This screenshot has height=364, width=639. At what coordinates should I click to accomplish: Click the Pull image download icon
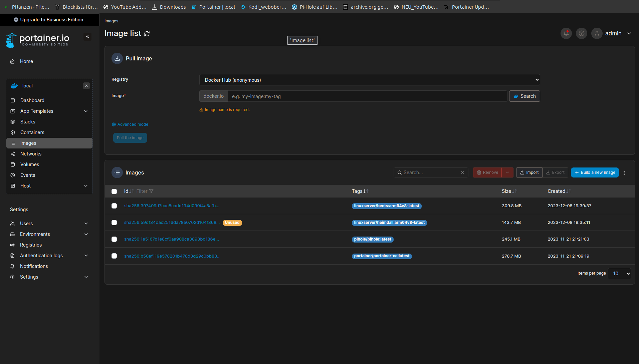coord(117,58)
